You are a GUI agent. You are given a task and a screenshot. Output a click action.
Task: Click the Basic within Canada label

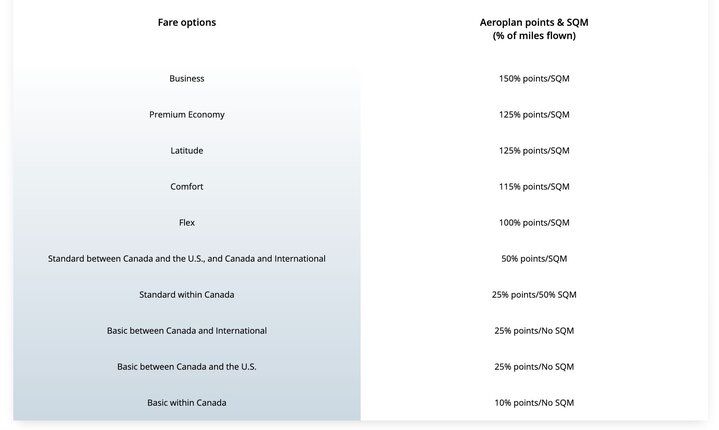coord(187,402)
